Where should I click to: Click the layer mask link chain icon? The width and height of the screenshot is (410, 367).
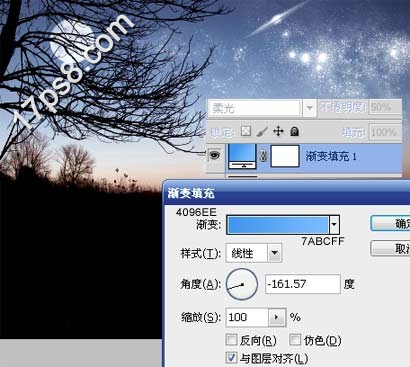[x=263, y=156]
